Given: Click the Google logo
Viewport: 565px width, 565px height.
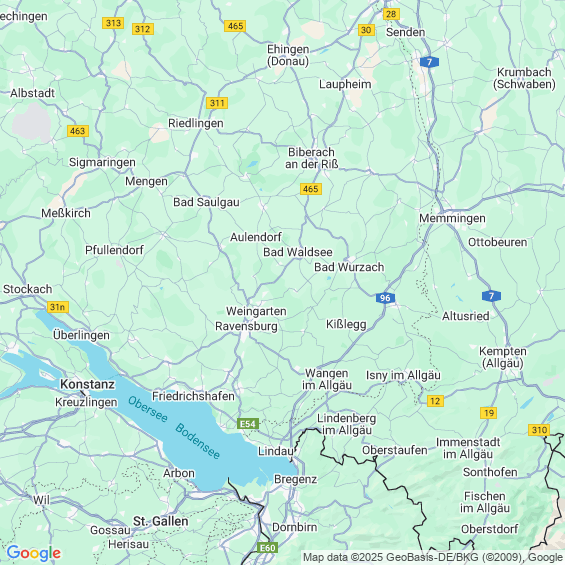Looking at the screenshot, I should [34, 553].
